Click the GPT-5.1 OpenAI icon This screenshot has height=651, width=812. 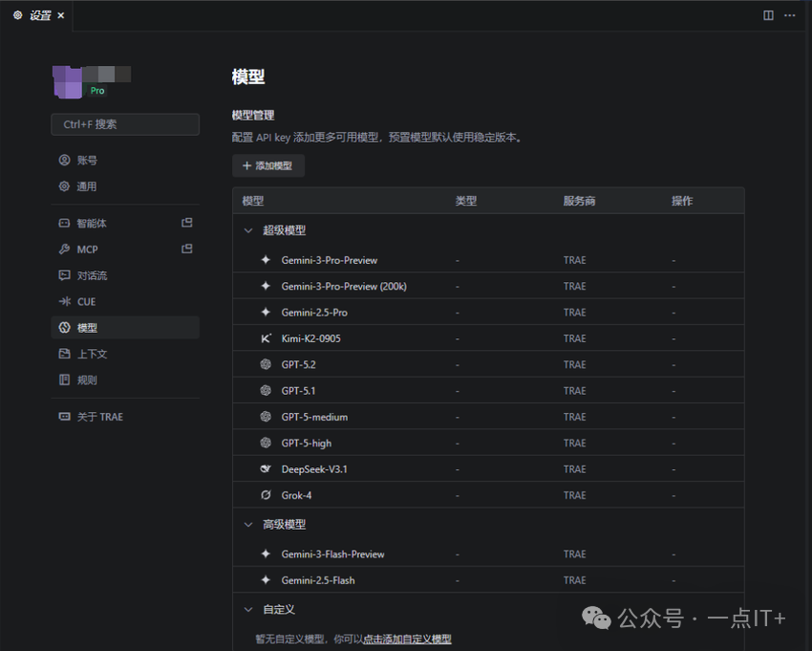tap(266, 390)
